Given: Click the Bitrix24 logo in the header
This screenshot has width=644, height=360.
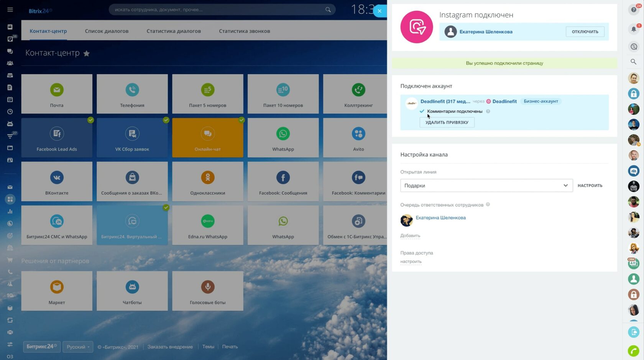Looking at the screenshot, I should [40, 11].
